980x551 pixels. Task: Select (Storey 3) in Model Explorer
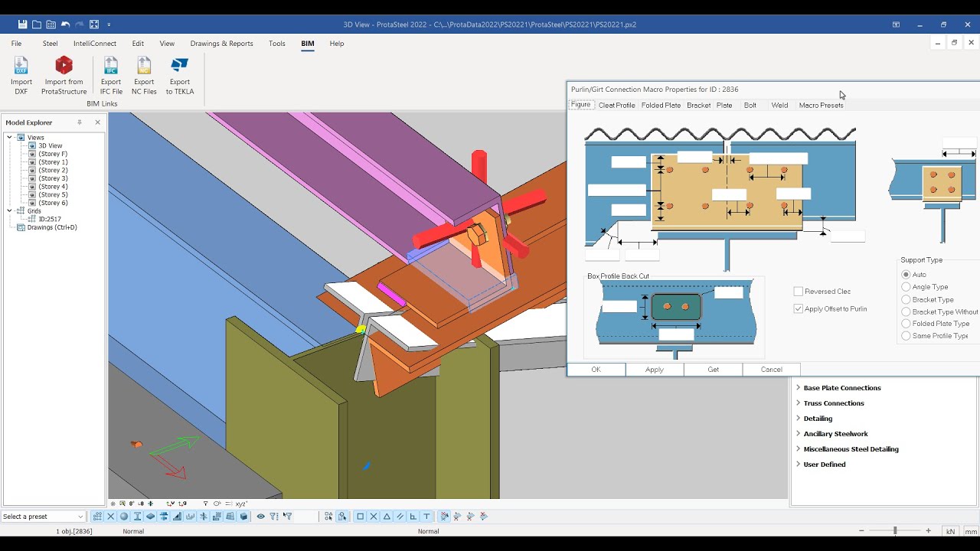click(x=54, y=179)
